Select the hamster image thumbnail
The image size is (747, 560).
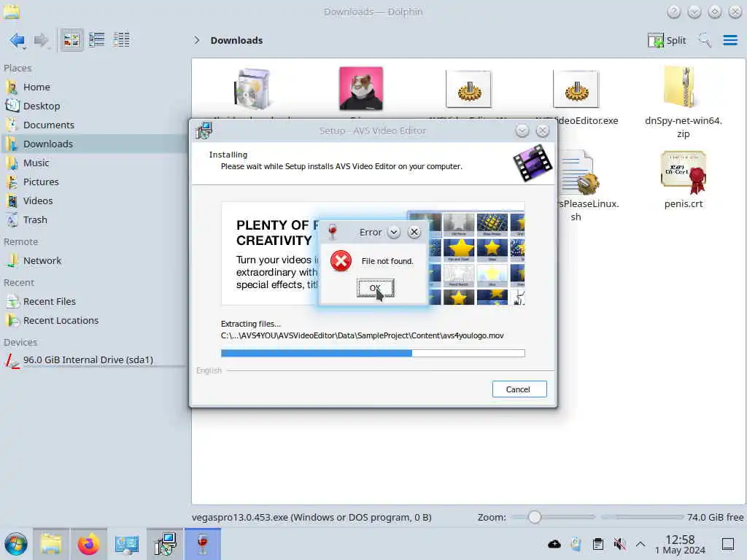click(x=360, y=88)
